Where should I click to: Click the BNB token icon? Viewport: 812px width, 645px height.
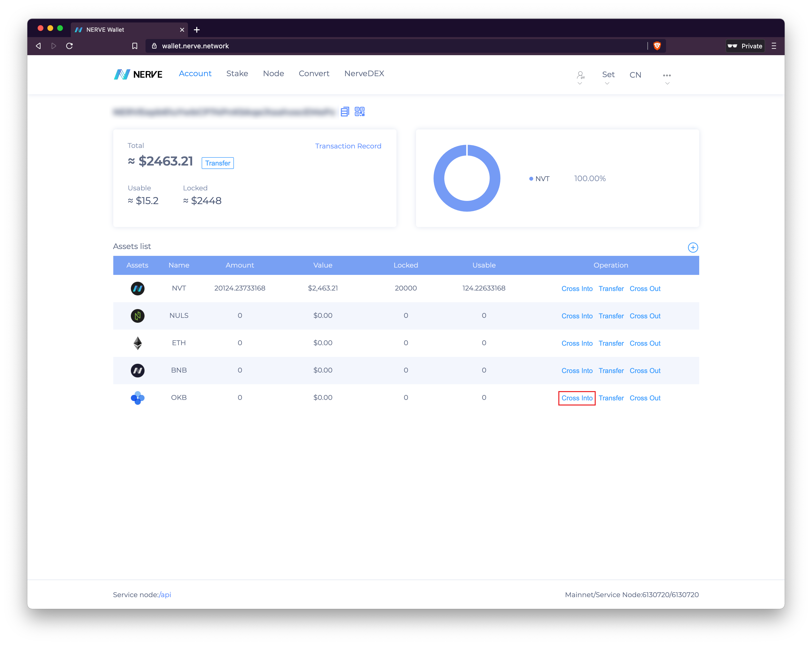pos(137,371)
